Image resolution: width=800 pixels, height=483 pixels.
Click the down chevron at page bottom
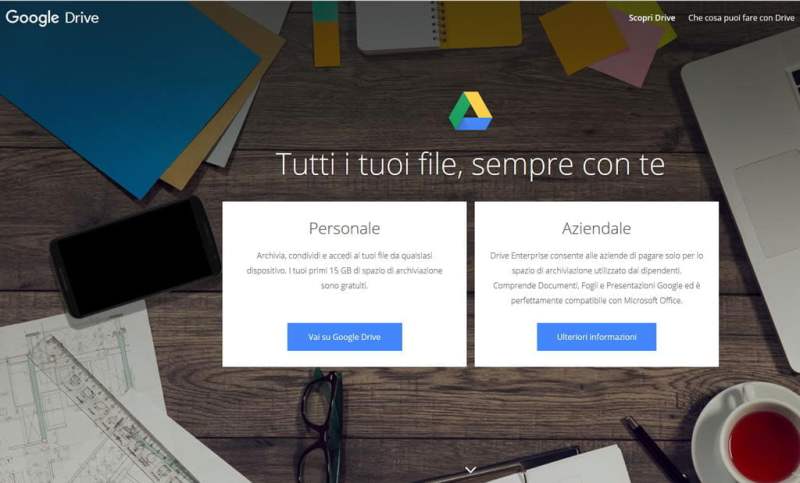click(x=470, y=469)
